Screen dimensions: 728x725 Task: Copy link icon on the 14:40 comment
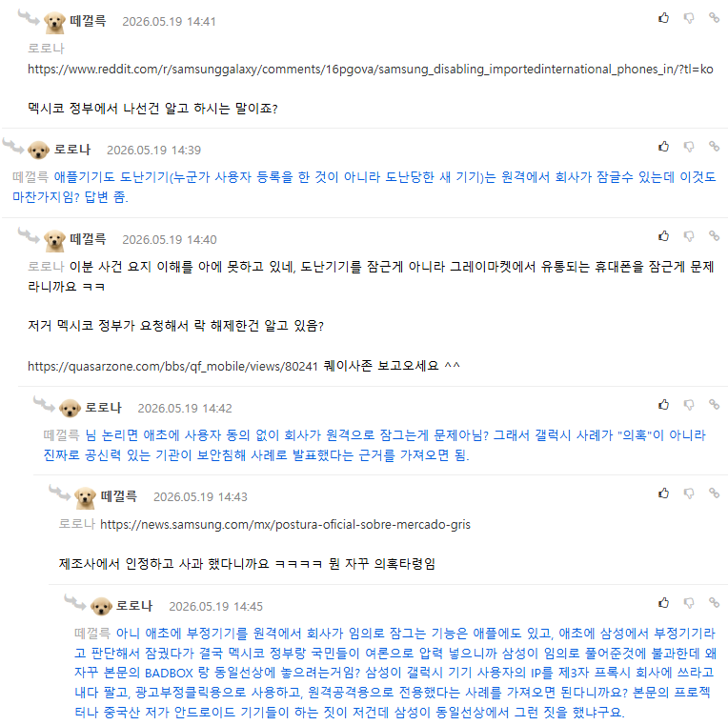[x=714, y=236]
